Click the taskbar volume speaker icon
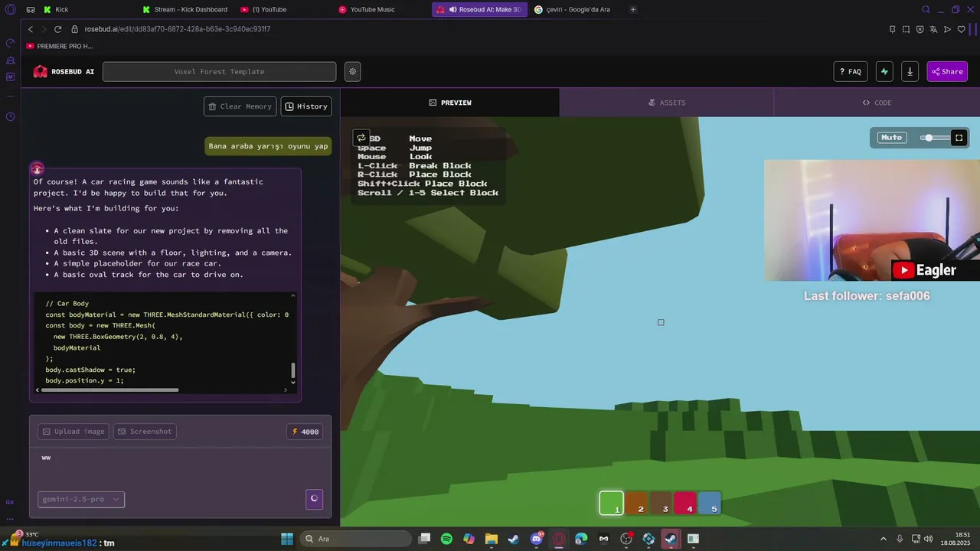The height and width of the screenshot is (551, 980). 929,539
